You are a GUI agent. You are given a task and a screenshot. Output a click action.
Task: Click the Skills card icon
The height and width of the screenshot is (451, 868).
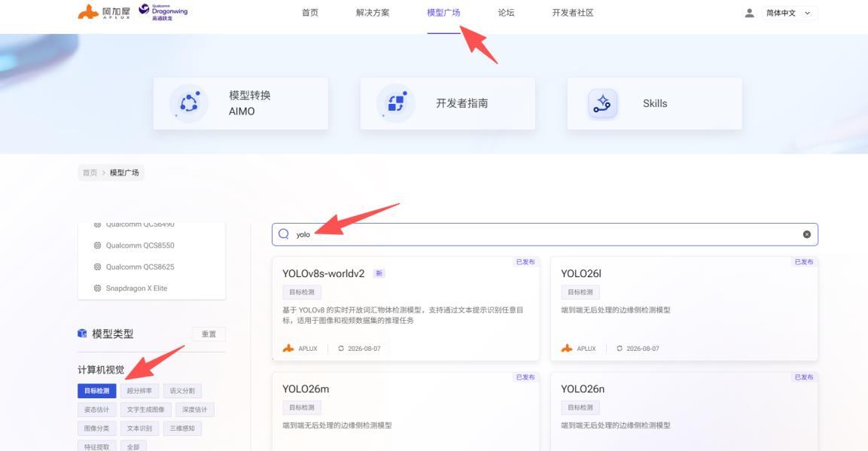[602, 103]
